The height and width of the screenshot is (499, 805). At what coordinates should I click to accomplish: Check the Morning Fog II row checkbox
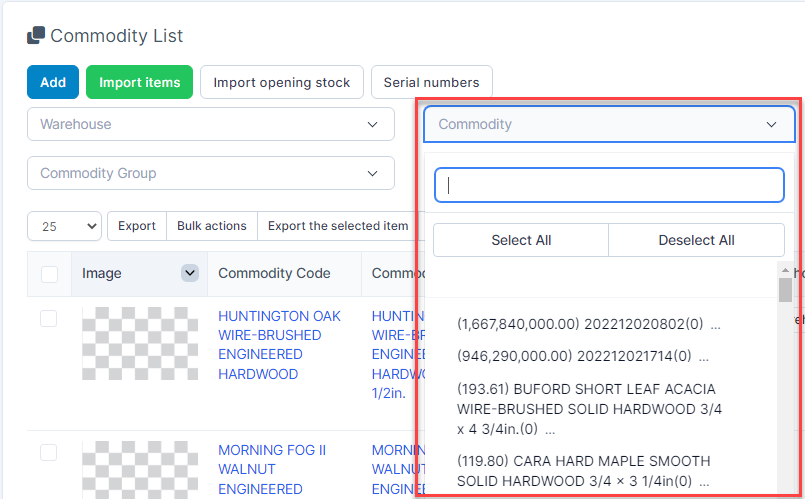[x=49, y=453]
